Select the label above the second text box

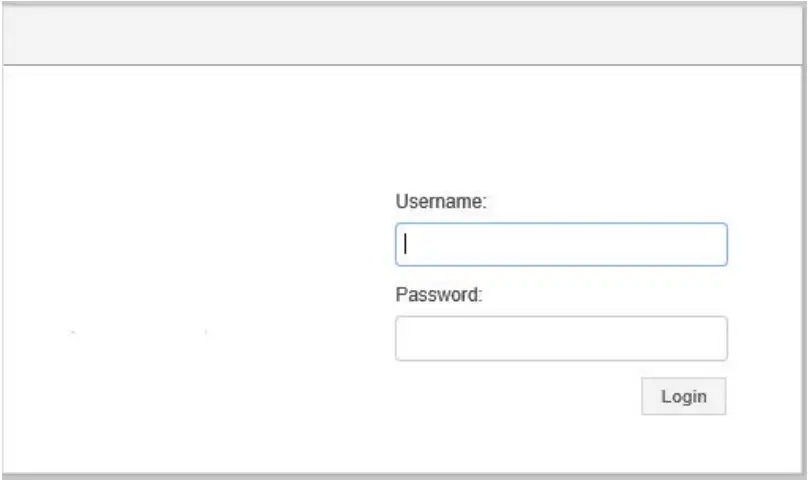click(439, 295)
